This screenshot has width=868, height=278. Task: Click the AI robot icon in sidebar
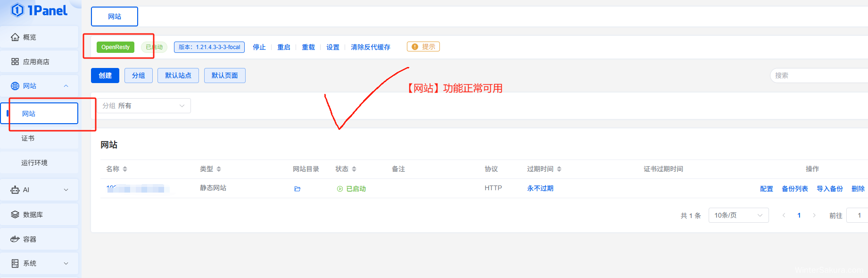[x=15, y=190]
